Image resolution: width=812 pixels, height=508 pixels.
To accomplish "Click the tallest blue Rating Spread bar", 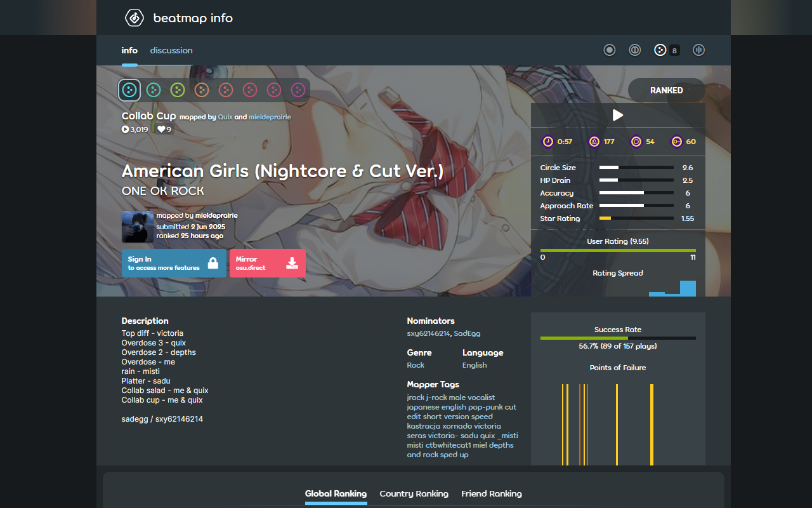I will tap(688, 288).
